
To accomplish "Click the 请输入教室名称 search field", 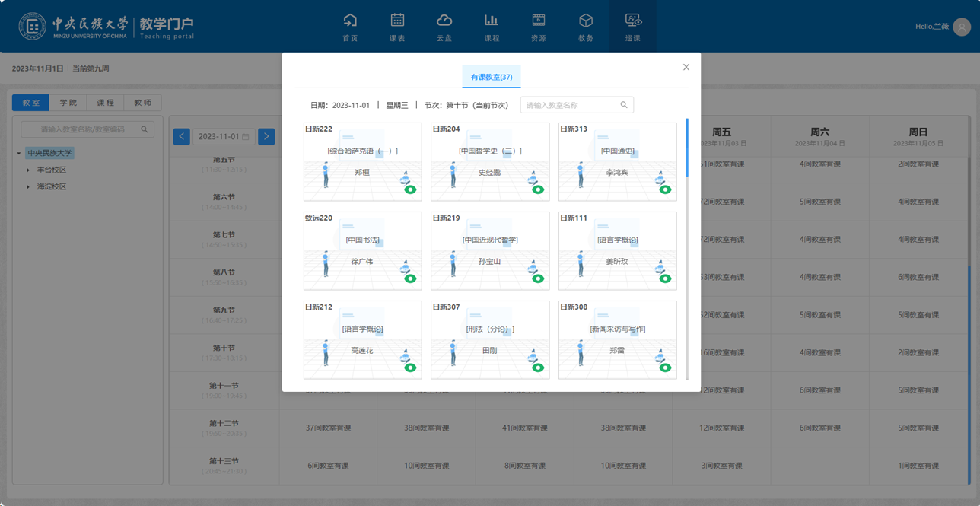I will pyautogui.click(x=571, y=105).
